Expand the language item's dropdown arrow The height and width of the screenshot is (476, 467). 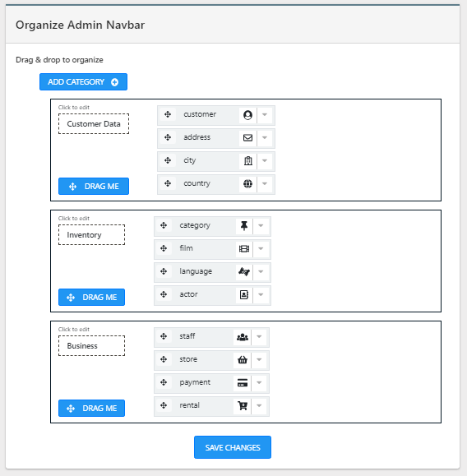pos(261,271)
